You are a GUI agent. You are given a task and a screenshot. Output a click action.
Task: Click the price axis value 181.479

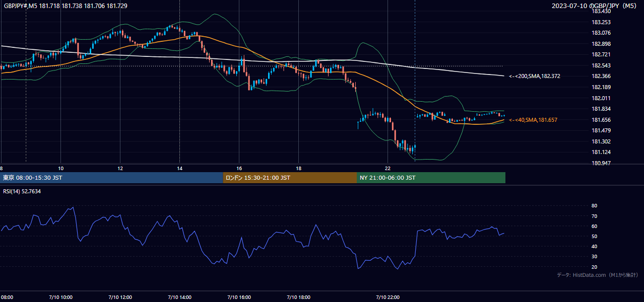coord(601,130)
